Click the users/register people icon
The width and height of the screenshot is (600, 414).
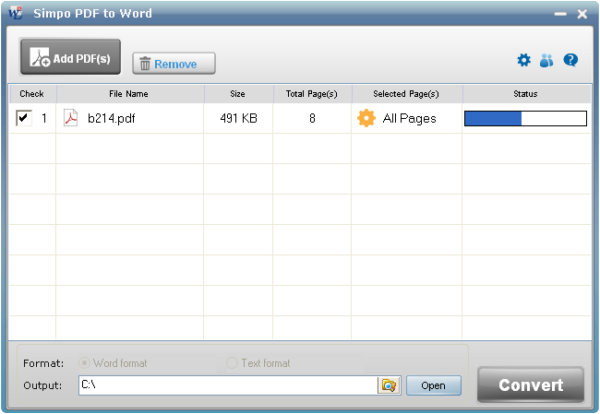point(546,60)
